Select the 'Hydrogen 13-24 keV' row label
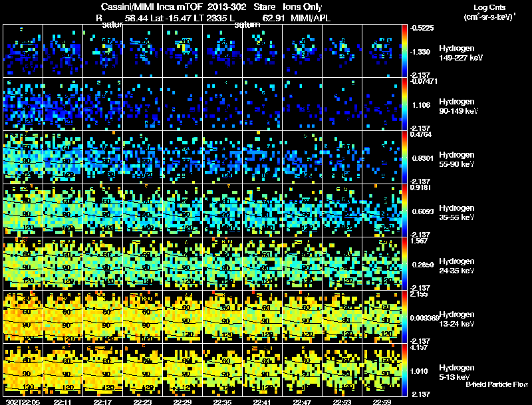 click(x=457, y=319)
